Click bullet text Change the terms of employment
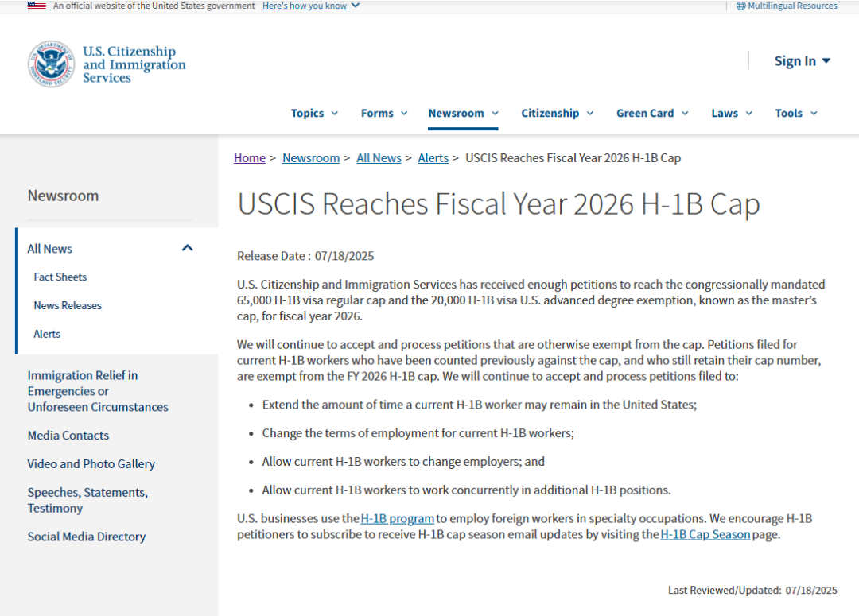 pos(418,433)
